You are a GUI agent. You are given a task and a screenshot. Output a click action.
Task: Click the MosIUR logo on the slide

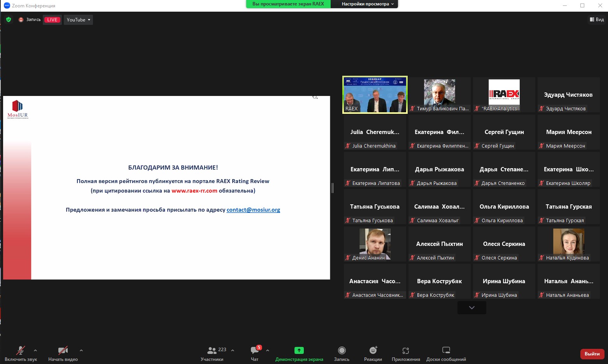[x=18, y=109]
